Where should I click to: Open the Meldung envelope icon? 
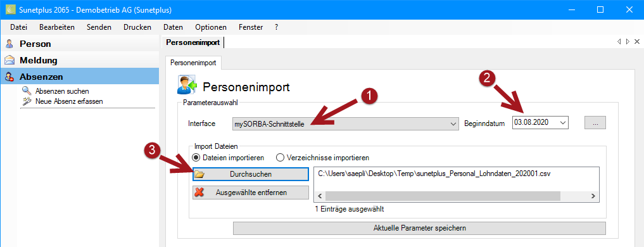pos(9,60)
